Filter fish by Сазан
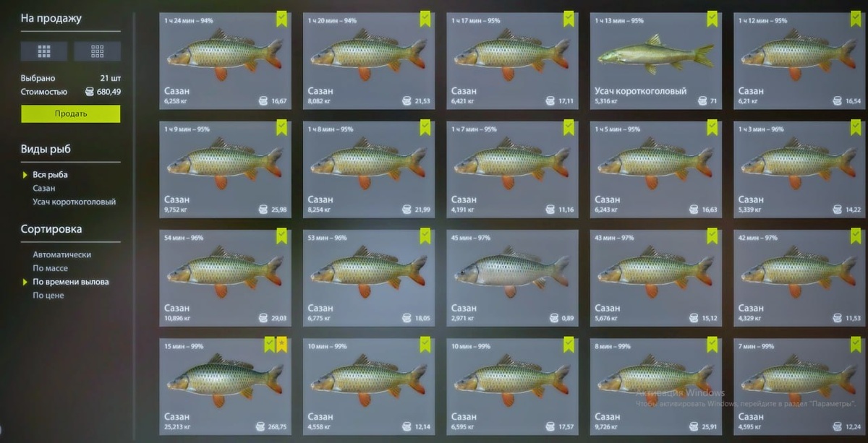Screen dimensions: 868x443 44,188
